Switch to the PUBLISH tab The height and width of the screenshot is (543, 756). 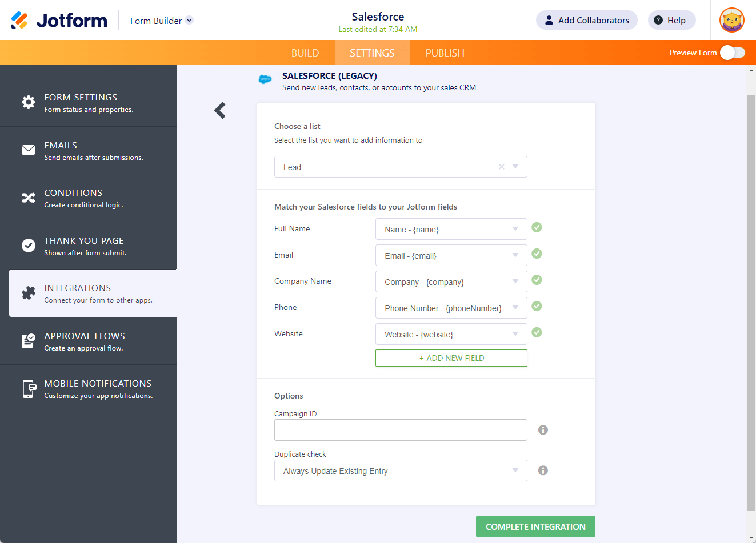445,53
